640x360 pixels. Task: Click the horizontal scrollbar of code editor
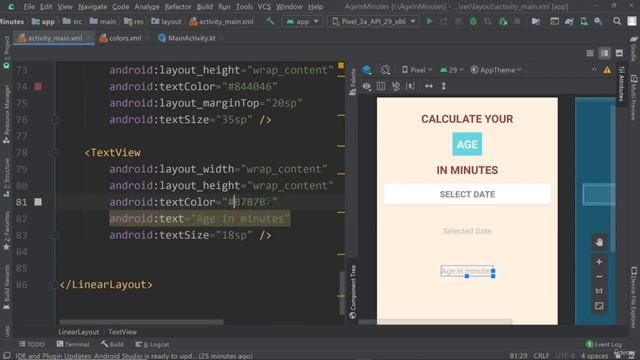141,322
